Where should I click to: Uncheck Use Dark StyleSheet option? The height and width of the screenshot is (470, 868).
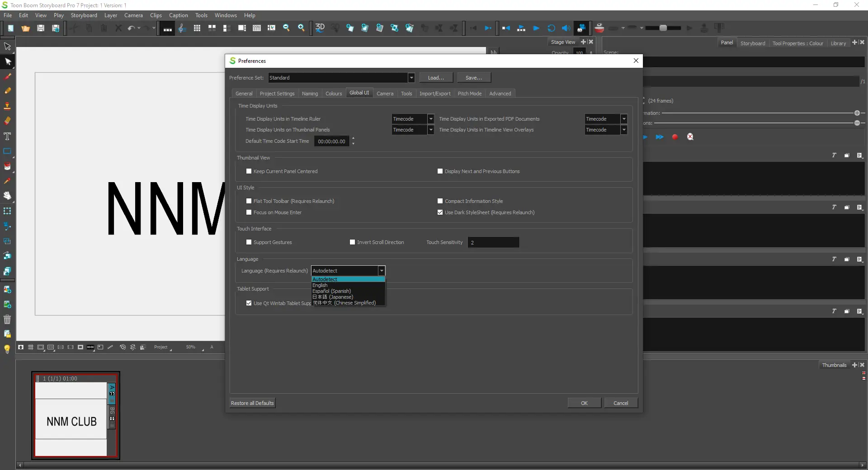click(440, 212)
